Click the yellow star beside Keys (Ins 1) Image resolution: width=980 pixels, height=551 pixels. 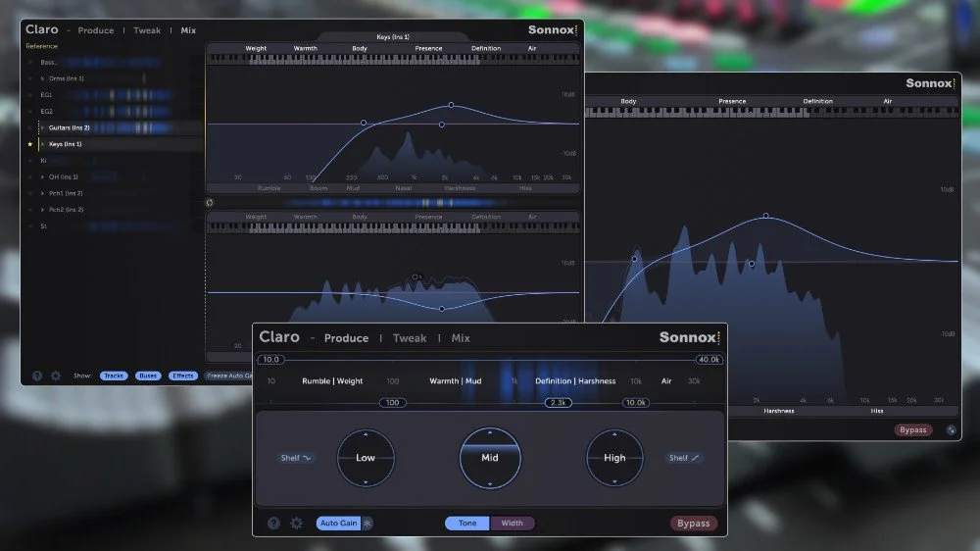(30, 144)
